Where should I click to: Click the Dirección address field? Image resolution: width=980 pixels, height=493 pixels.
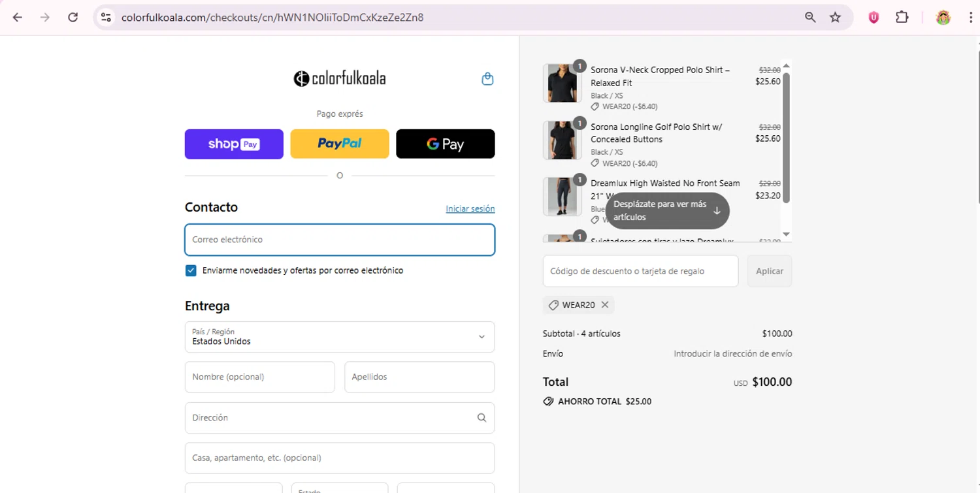point(340,418)
